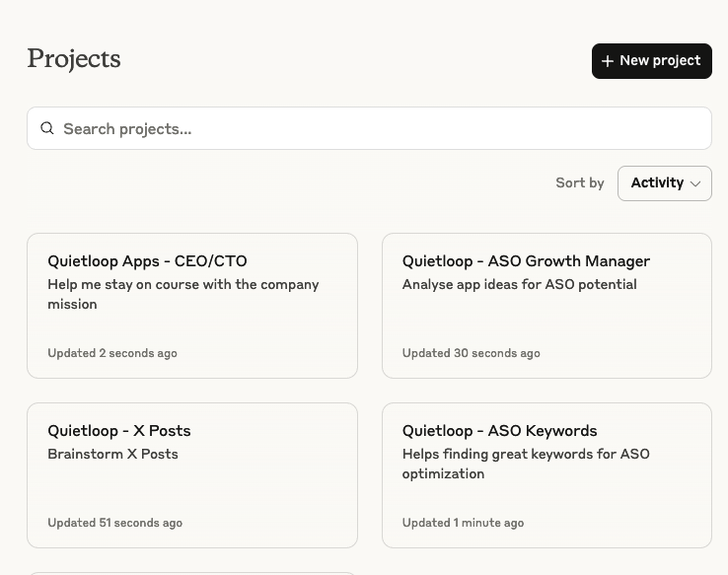Screen dimensions: 728x575
Task: Click 'Updated 1 minute ago' timestamp
Action: (x=463, y=523)
